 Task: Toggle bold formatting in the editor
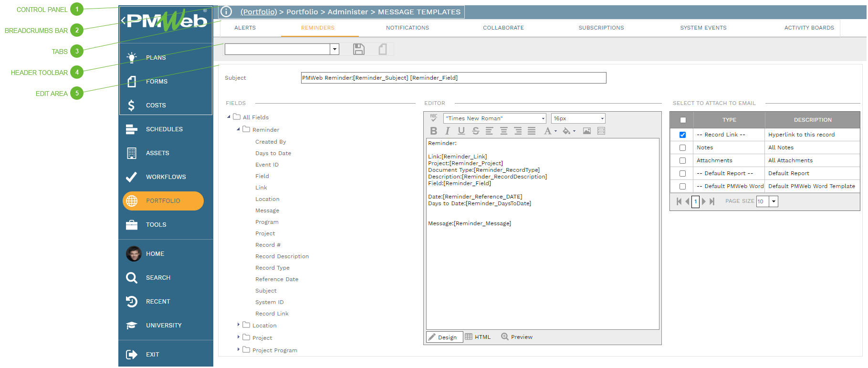pyautogui.click(x=433, y=131)
